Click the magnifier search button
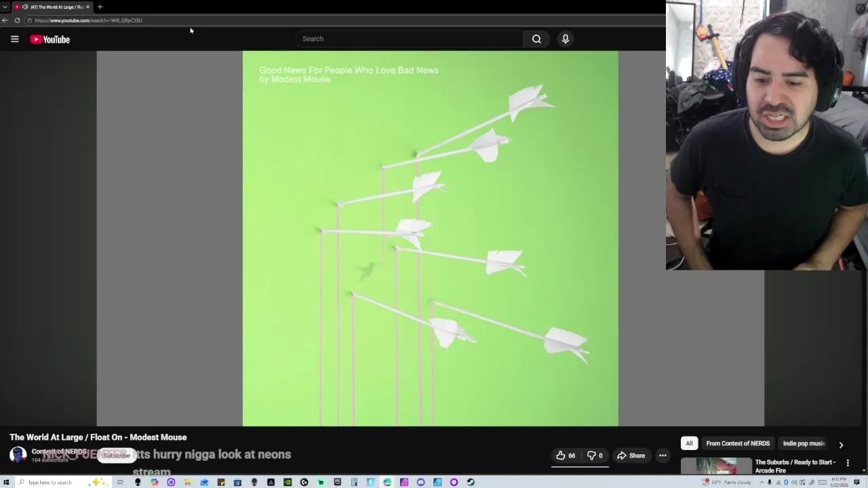This screenshot has height=488, width=868. 536,39
